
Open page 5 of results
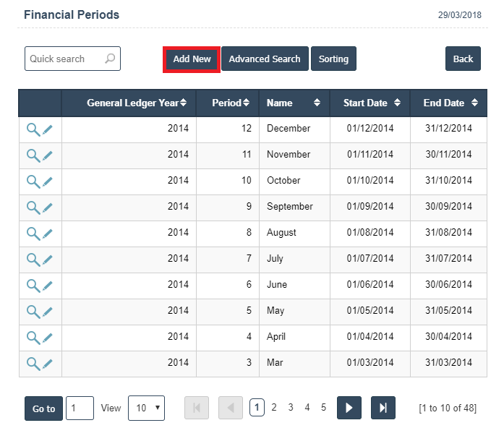click(x=324, y=408)
